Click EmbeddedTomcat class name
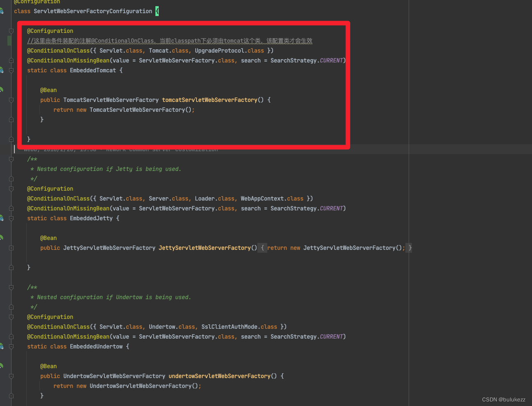The width and height of the screenshot is (532, 406). [93, 70]
